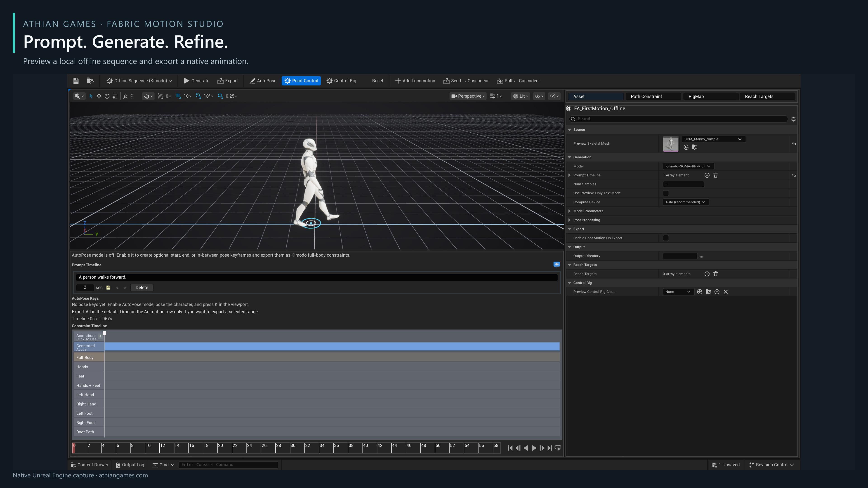
Task: Open the viewport three-dot options menu
Action: (132, 96)
